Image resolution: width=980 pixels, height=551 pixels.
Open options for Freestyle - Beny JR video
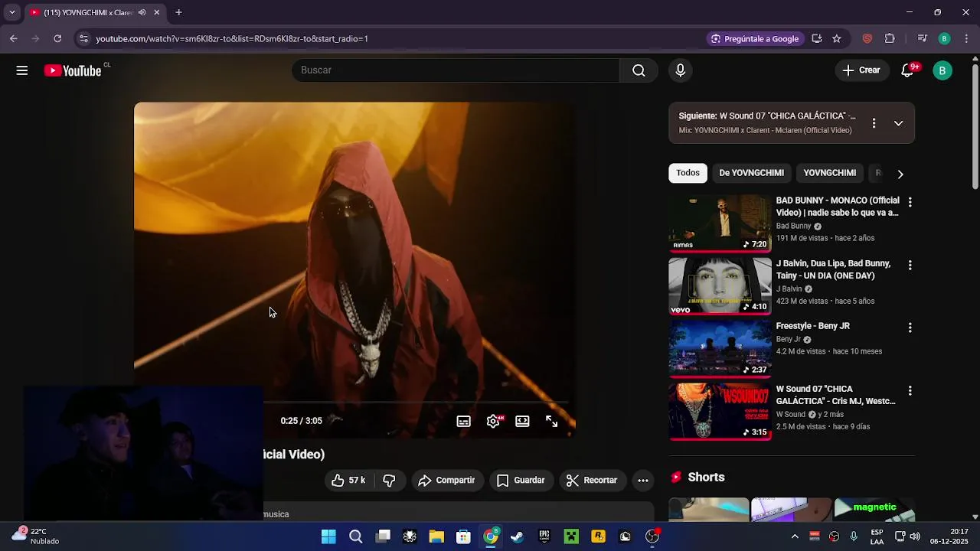click(910, 328)
